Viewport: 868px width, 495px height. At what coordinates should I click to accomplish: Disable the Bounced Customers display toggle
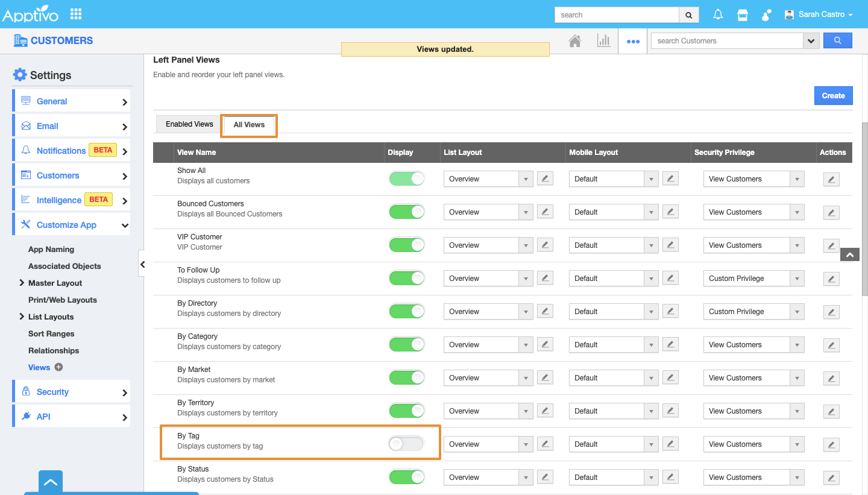pyautogui.click(x=406, y=212)
